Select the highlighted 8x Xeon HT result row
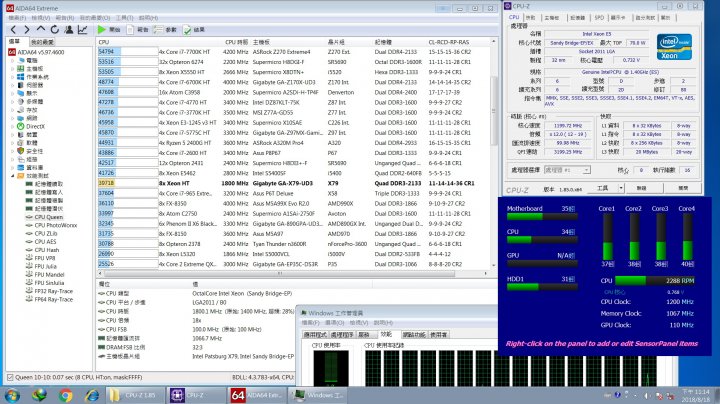The width and height of the screenshot is (720, 404). 293,183
